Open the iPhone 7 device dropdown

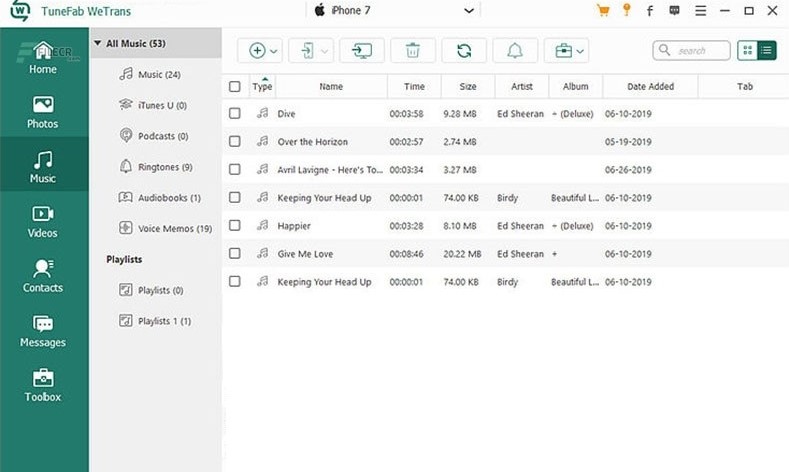click(x=394, y=11)
